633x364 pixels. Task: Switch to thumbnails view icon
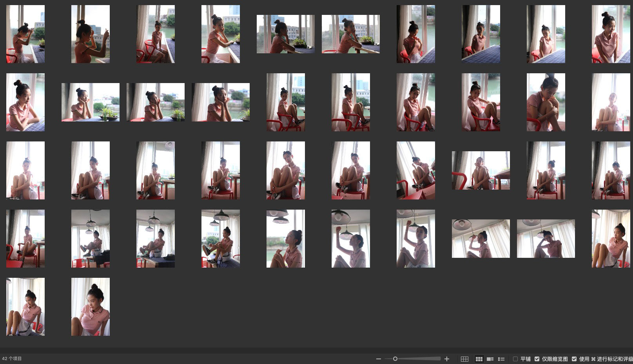tap(479, 359)
